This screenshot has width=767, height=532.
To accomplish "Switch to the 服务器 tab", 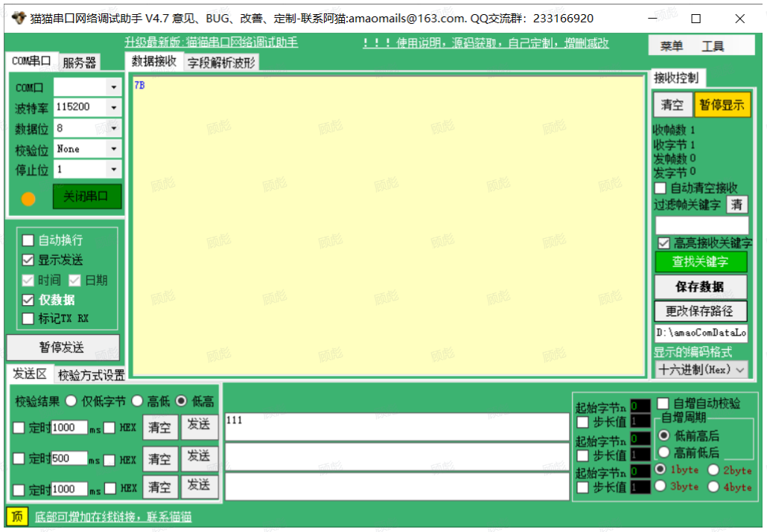I will [80, 63].
